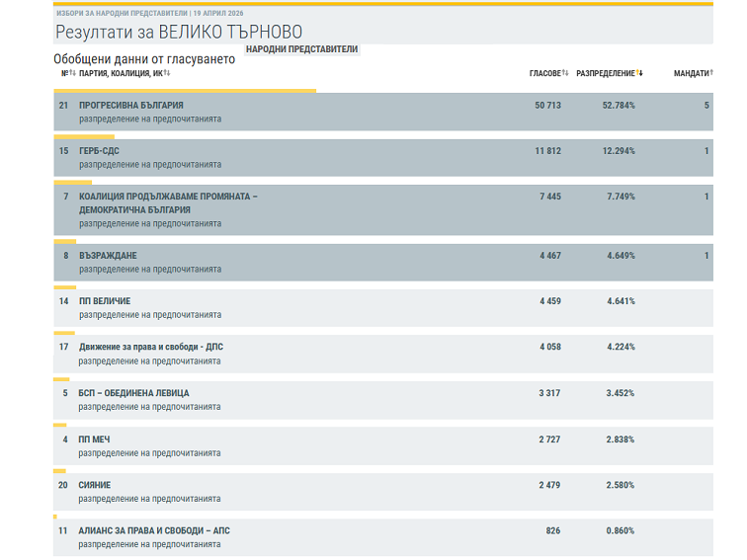Expand preference distribution under ГЕРБ-СДС
The image size is (747, 560).
pyautogui.click(x=150, y=165)
